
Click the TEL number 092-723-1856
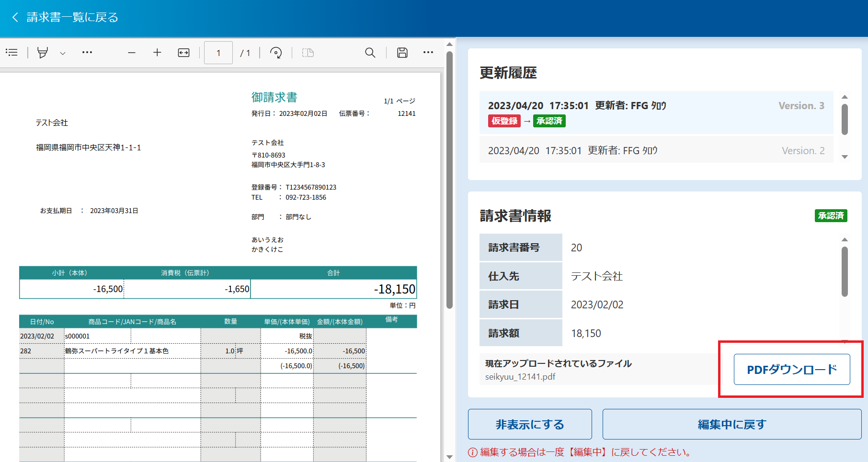[306, 197]
